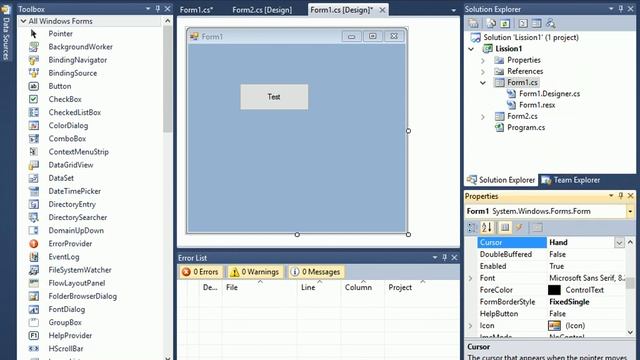Viewport: 640px width, 360px height.
Task: Pick ContextMenuStrip from the Toolbox
Action: 78,151
